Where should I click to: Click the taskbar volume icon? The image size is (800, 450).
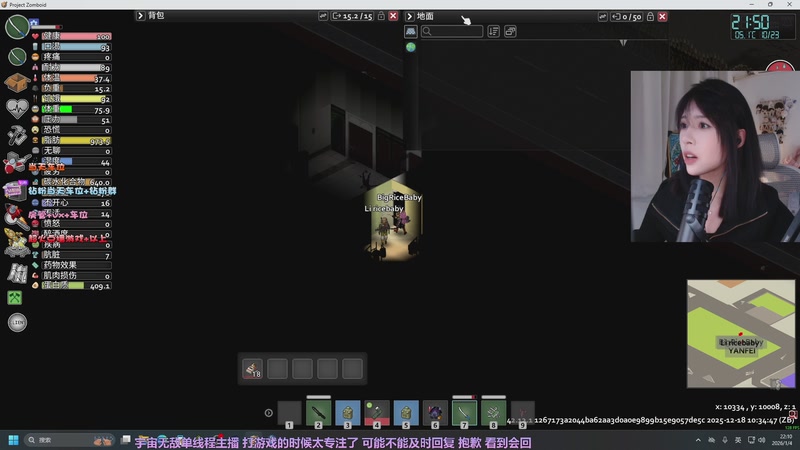point(762,440)
